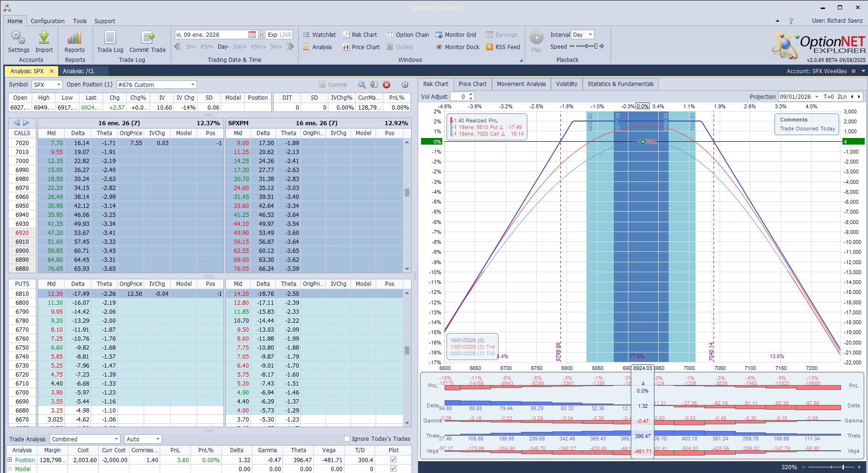Adjust the playback Speed slider
The height and width of the screenshot is (473, 868).
(x=586, y=46)
